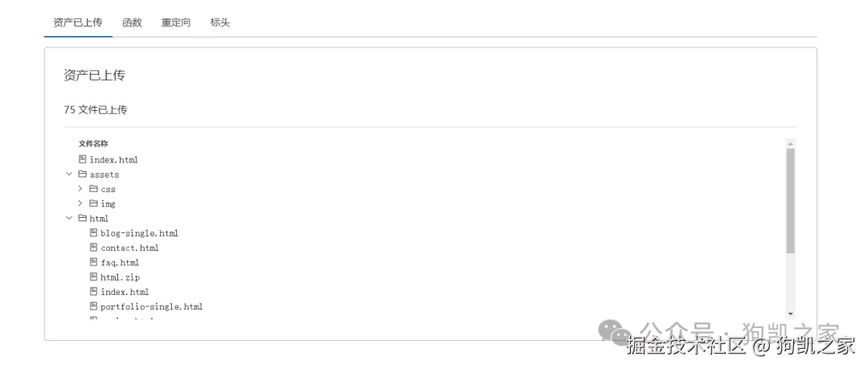The width and height of the screenshot is (868, 369).
Task: Click the assets folder icon
Action: point(83,174)
